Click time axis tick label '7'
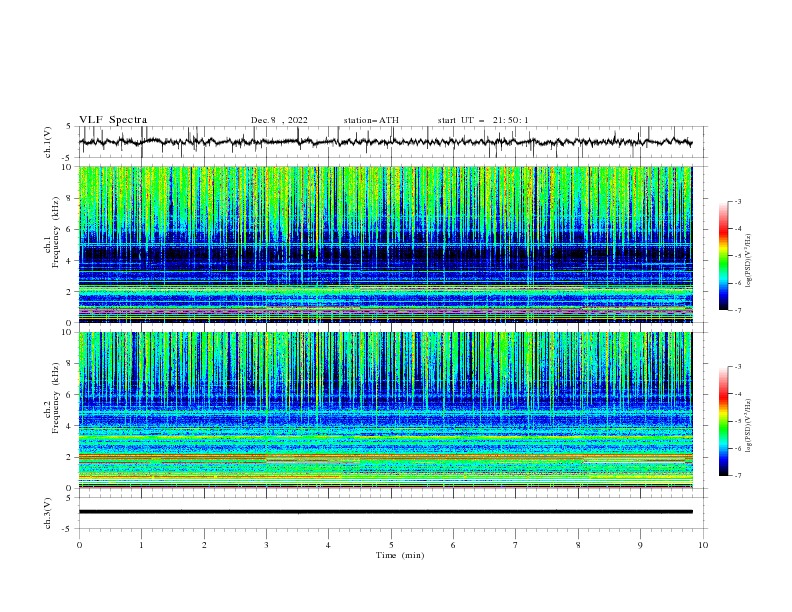Image resolution: width=792 pixels, height=612 pixels. coord(516,545)
